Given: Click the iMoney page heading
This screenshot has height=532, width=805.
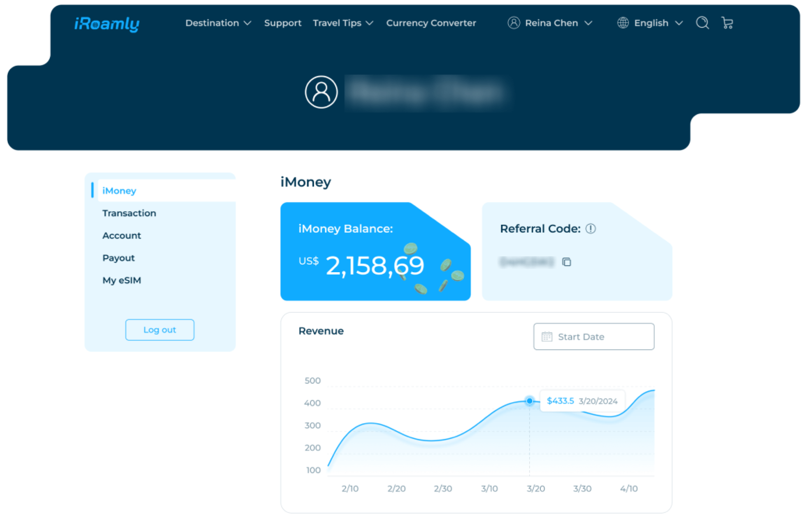Looking at the screenshot, I should (306, 182).
